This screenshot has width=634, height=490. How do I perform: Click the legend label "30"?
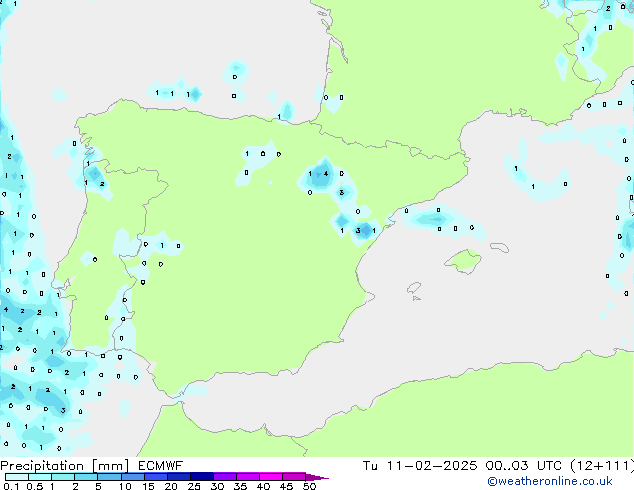point(217,486)
